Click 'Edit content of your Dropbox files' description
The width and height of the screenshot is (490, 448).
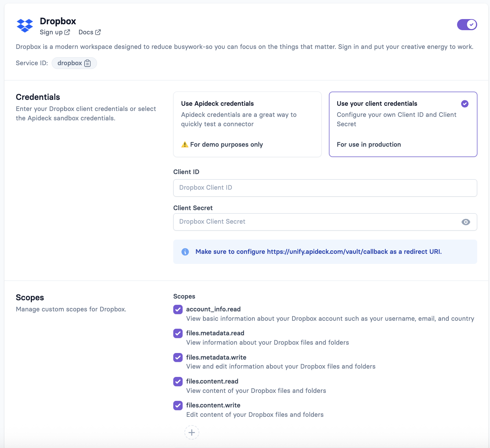pyautogui.click(x=255, y=415)
